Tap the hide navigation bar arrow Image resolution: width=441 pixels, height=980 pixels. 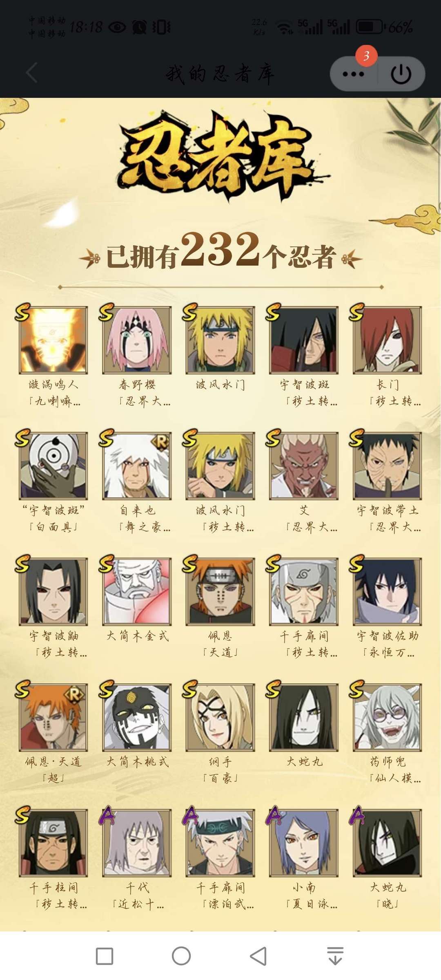tap(335, 956)
